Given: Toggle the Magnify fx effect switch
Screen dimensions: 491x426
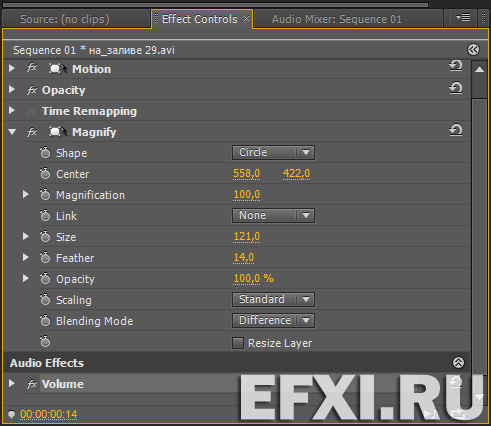Looking at the screenshot, I should (x=32, y=132).
